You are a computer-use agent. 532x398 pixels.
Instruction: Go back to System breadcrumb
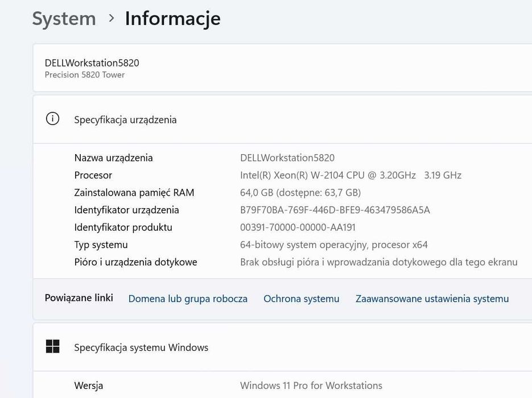point(64,18)
